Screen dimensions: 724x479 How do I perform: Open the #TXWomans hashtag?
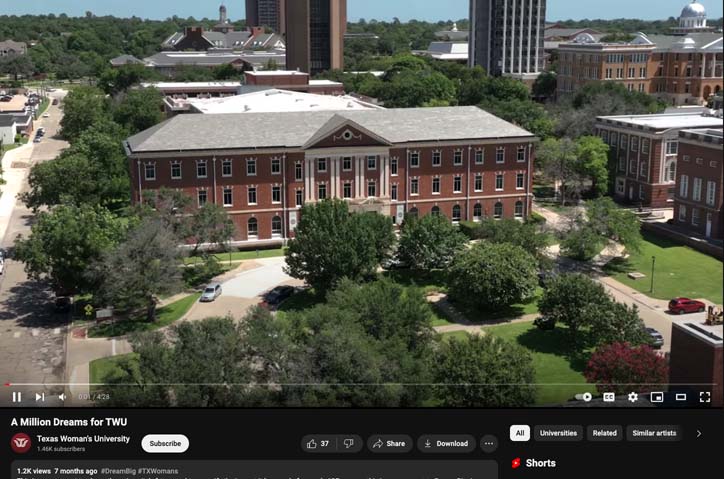(x=157, y=471)
